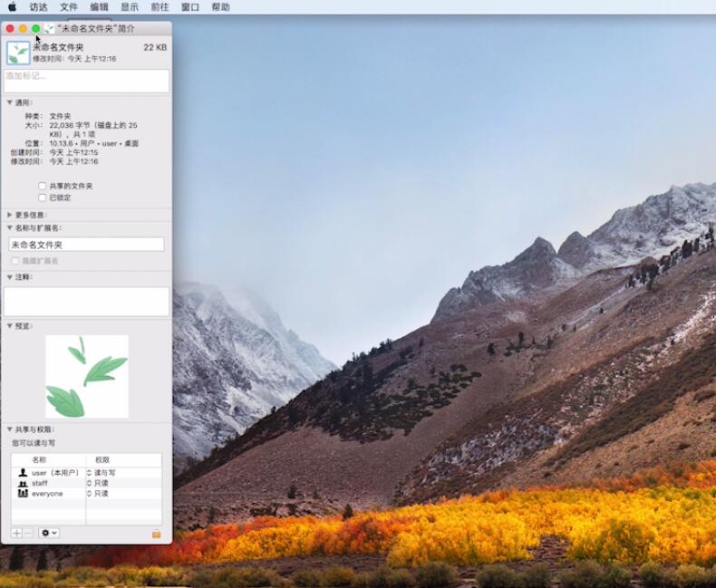Expand the 更多信息 section
Viewport: 716px width, 588px height.
(10, 215)
